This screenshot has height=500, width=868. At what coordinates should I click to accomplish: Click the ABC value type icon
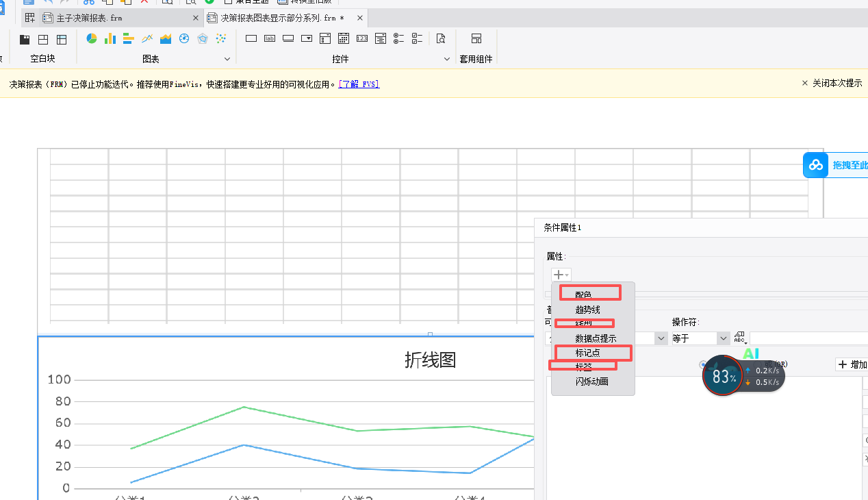click(x=739, y=338)
